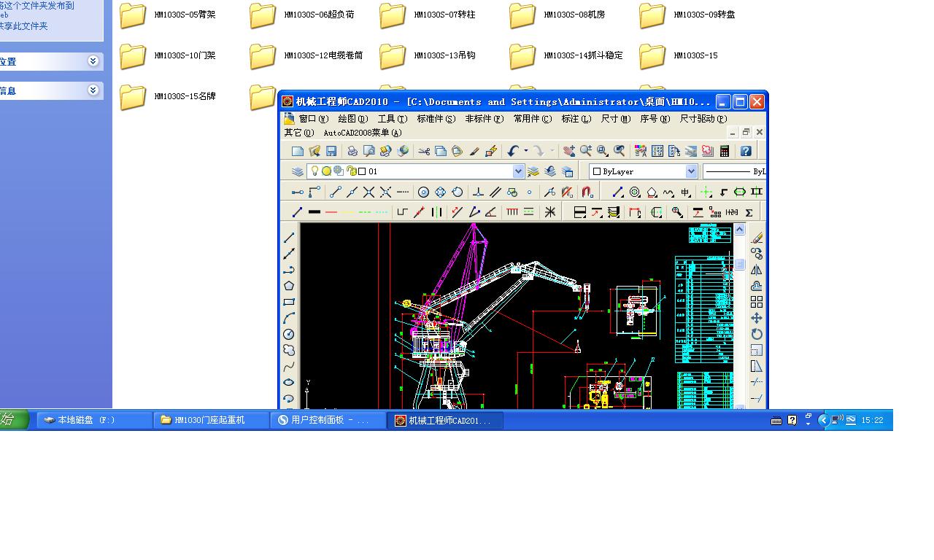Select the Arc draw tool

point(289,318)
